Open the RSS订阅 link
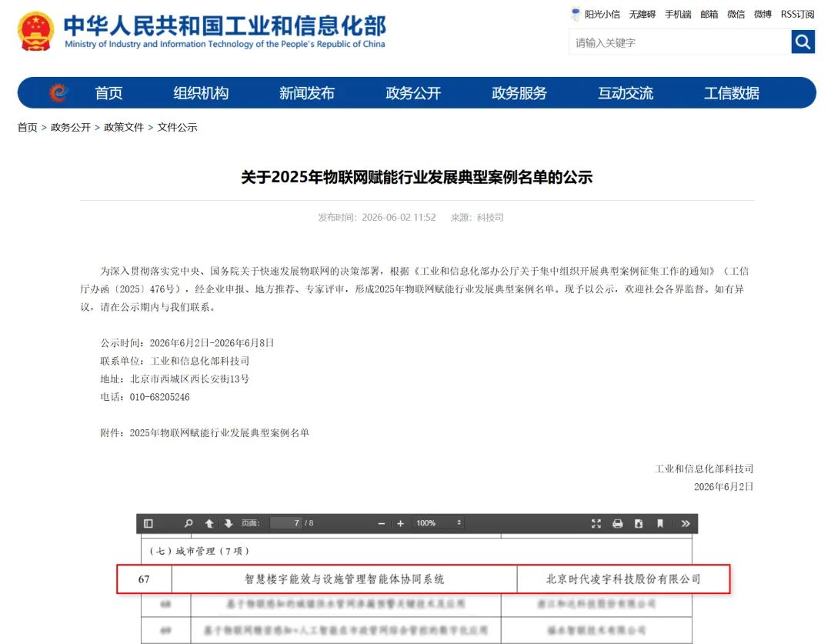 tap(798, 15)
